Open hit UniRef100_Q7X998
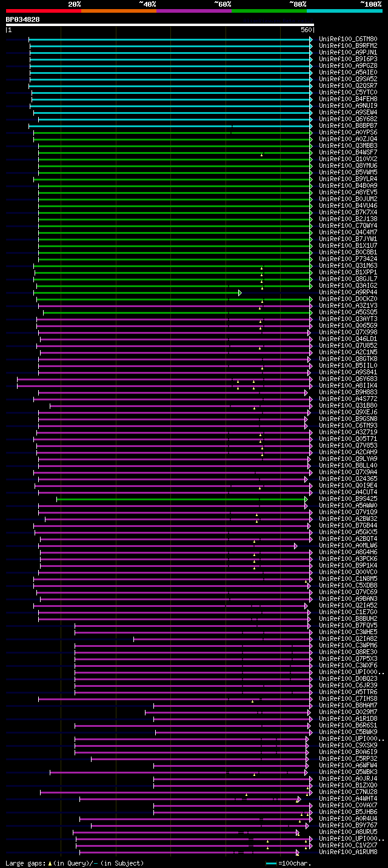 [x=348, y=332]
